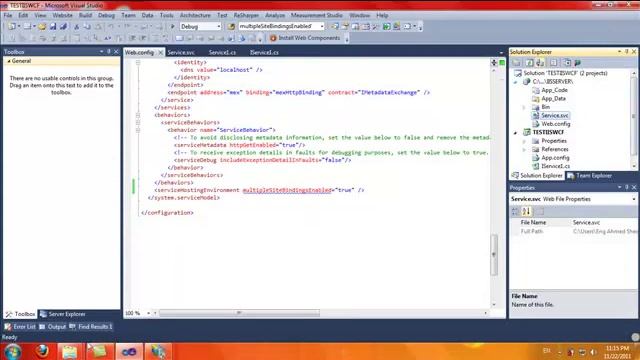Collapse the TESTIISWCF project node

516,133
